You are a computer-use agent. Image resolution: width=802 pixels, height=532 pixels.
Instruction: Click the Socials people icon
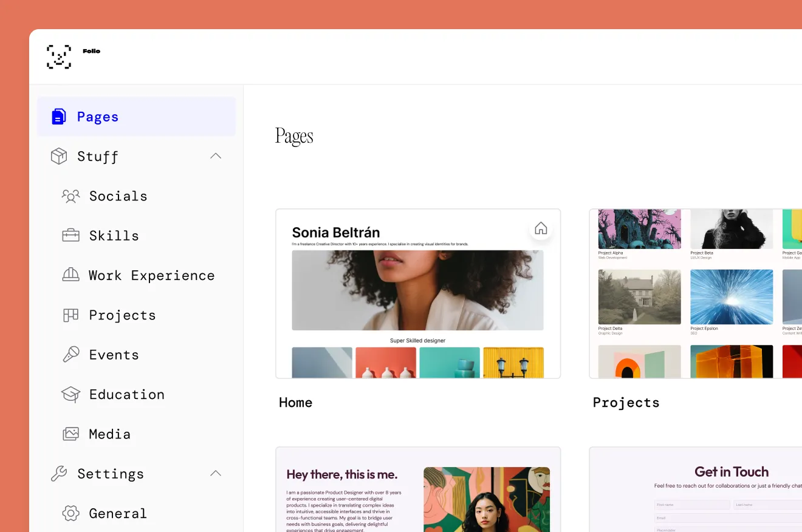pyautogui.click(x=71, y=196)
